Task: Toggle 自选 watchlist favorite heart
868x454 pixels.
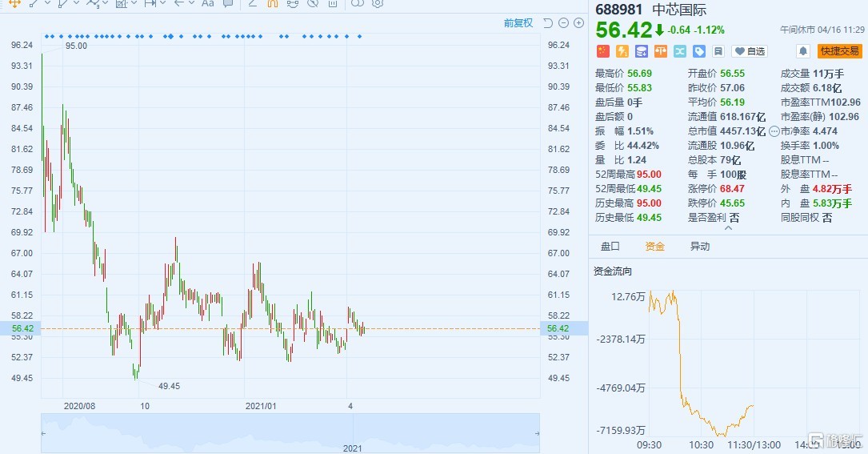Action: pyautogui.click(x=750, y=51)
